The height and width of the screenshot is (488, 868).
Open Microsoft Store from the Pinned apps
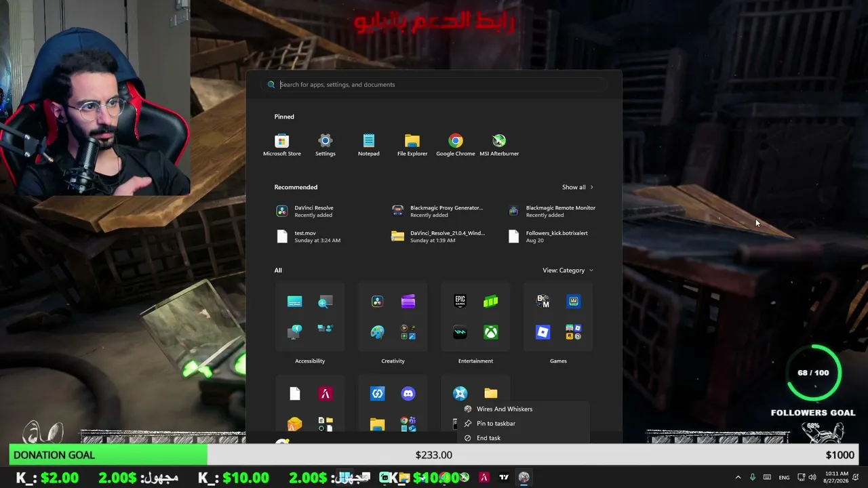click(282, 145)
